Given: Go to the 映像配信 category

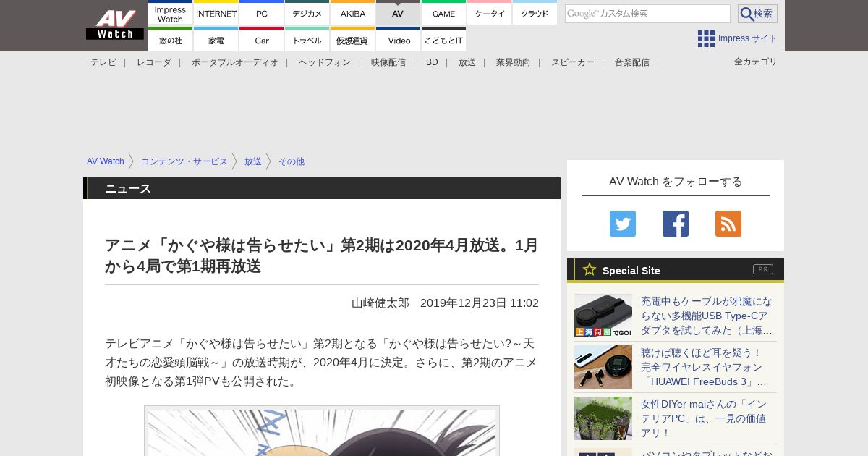Looking at the screenshot, I should [x=388, y=62].
